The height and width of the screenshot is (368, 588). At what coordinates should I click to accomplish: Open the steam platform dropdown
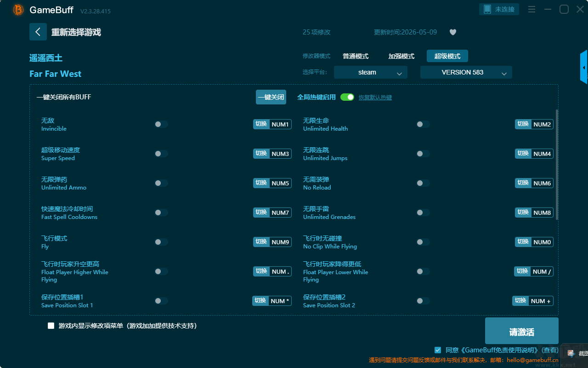tap(371, 72)
